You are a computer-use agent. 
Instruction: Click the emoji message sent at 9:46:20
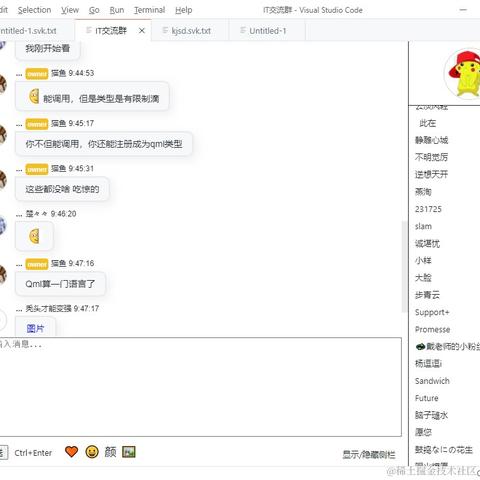34,236
